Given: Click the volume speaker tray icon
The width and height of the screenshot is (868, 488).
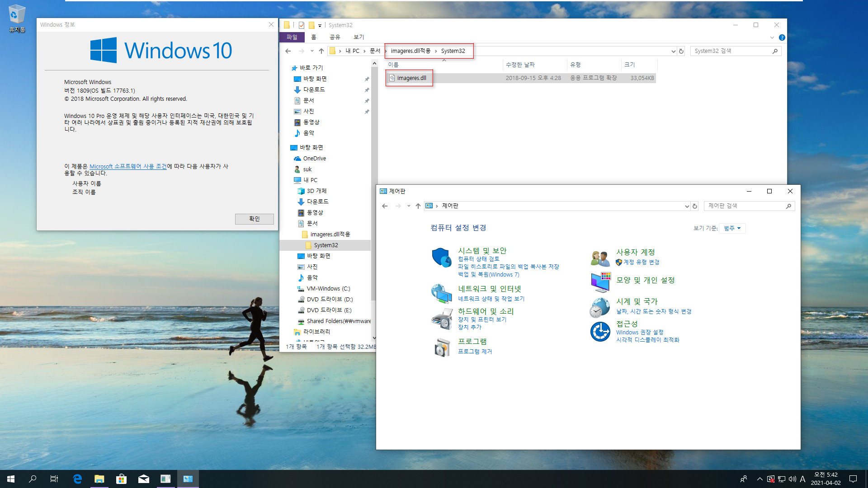Looking at the screenshot, I should [792, 479].
